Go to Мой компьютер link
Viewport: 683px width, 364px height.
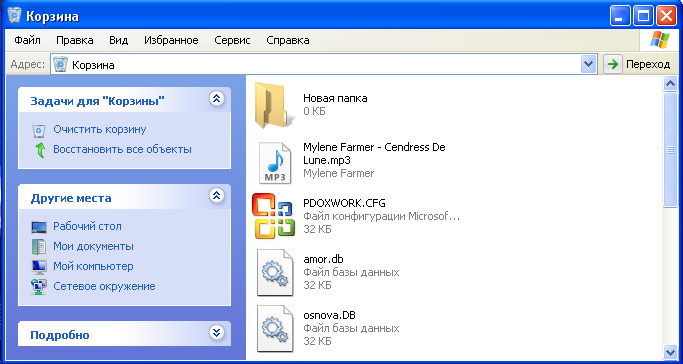[93, 266]
